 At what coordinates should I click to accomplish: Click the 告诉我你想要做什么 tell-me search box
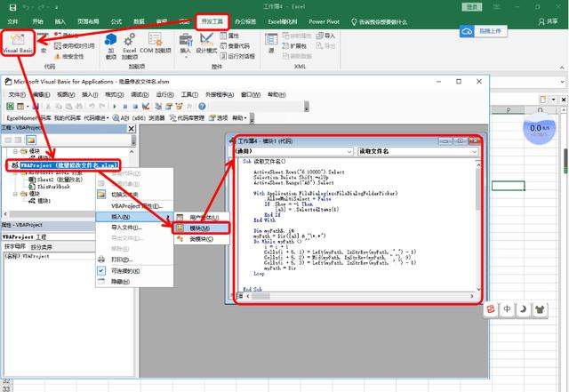(x=380, y=22)
